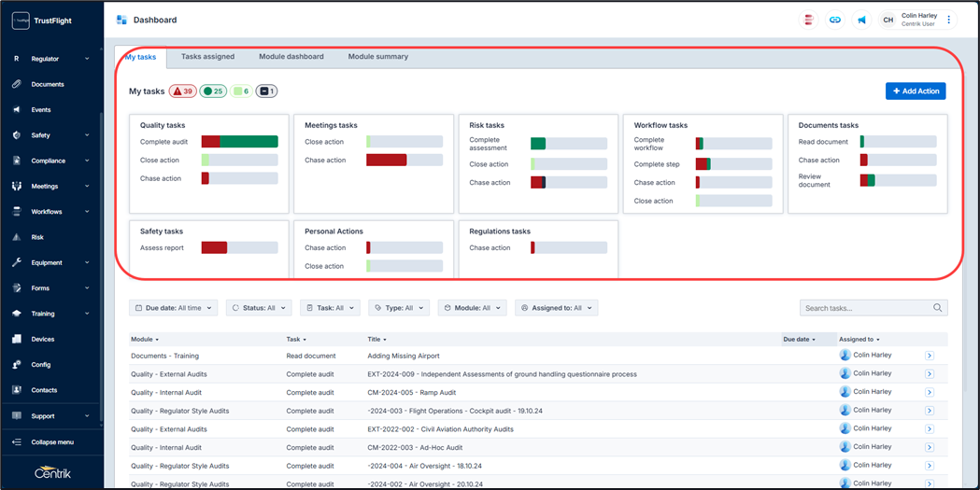The width and height of the screenshot is (980, 490).
Task: Click the Config gear icon in sidebar
Action: pyautogui.click(x=17, y=365)
